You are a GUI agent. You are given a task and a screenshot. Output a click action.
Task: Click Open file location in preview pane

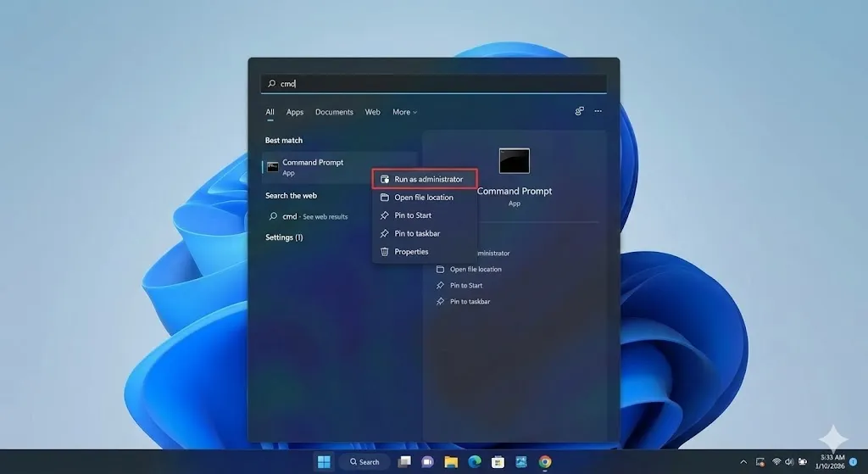pos(469,270)
